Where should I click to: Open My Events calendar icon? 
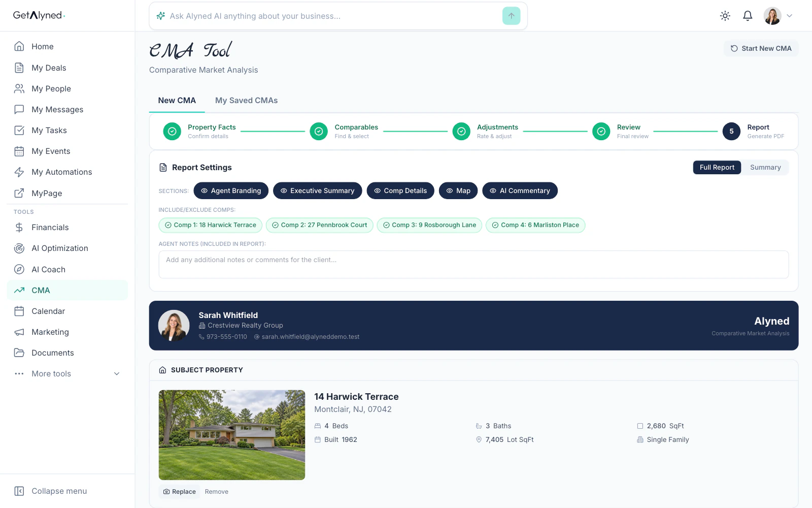(19, 151)
